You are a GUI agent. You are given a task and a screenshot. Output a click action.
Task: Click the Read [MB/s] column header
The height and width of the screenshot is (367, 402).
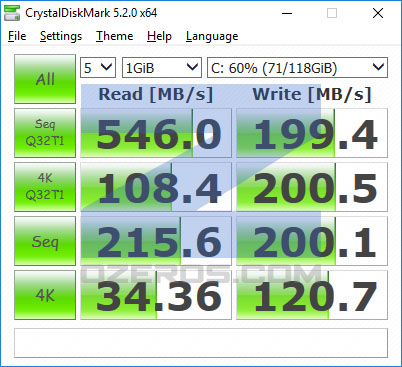pos(156,95)
